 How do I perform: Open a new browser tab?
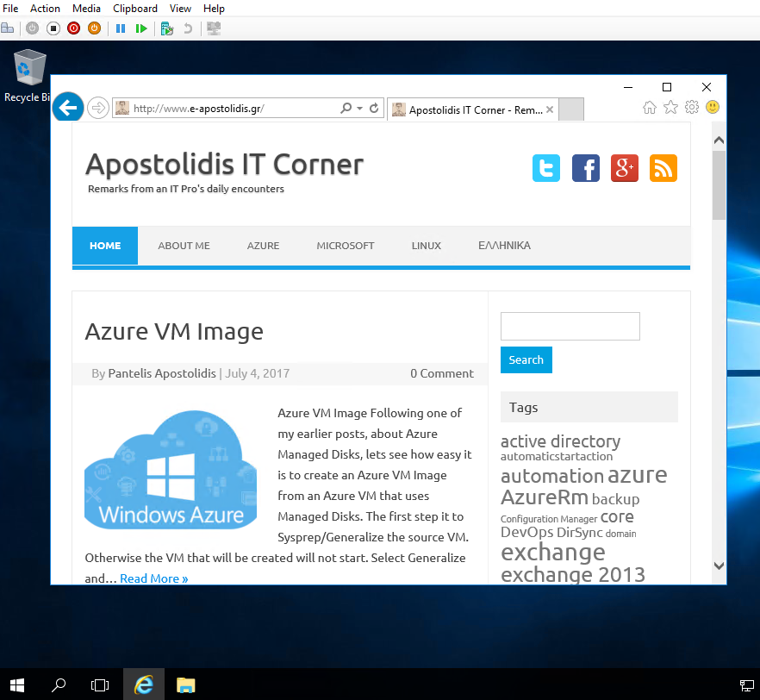click(x=571, y=109)
